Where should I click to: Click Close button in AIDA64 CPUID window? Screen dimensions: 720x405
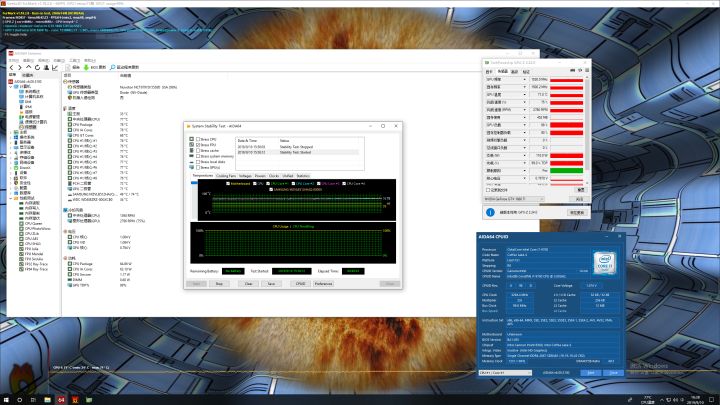[x=613, y=373]
